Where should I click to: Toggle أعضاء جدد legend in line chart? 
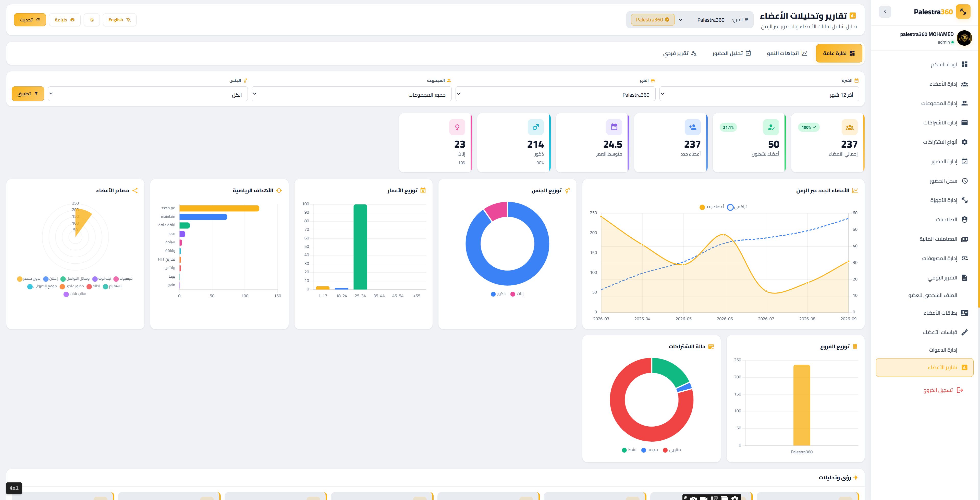712,207
